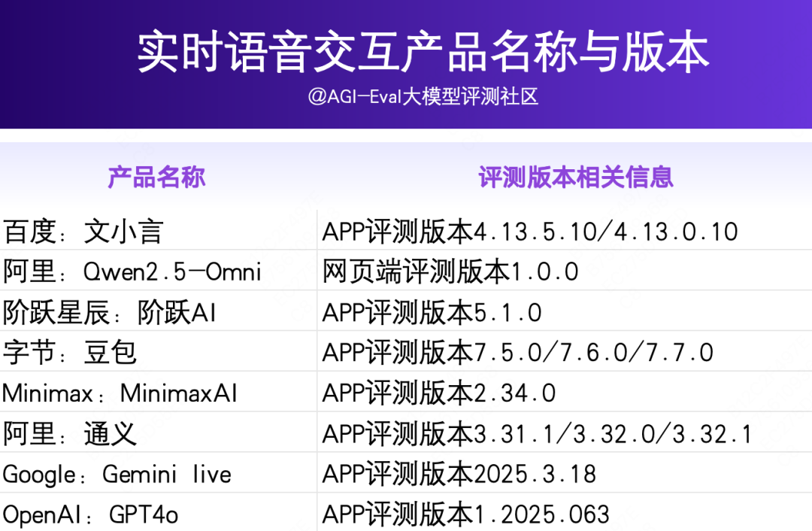Click the 产品名称 column header
812x531 pixels.
(x=156, y=178)
